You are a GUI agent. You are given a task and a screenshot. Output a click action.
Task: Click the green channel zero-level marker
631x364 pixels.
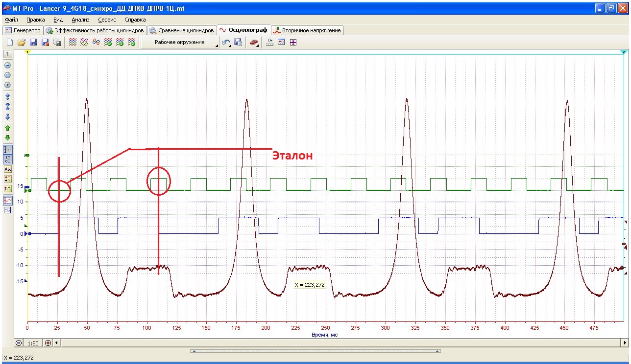tap(28, 190)
